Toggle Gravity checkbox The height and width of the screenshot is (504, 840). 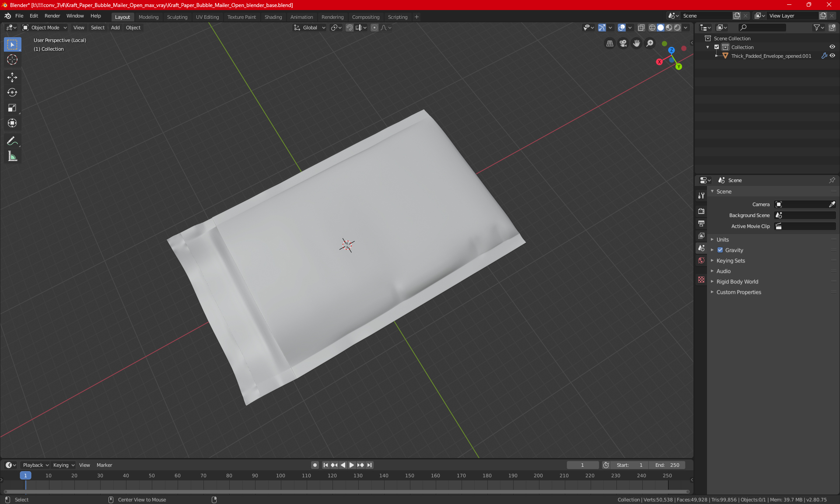[720, 250]
